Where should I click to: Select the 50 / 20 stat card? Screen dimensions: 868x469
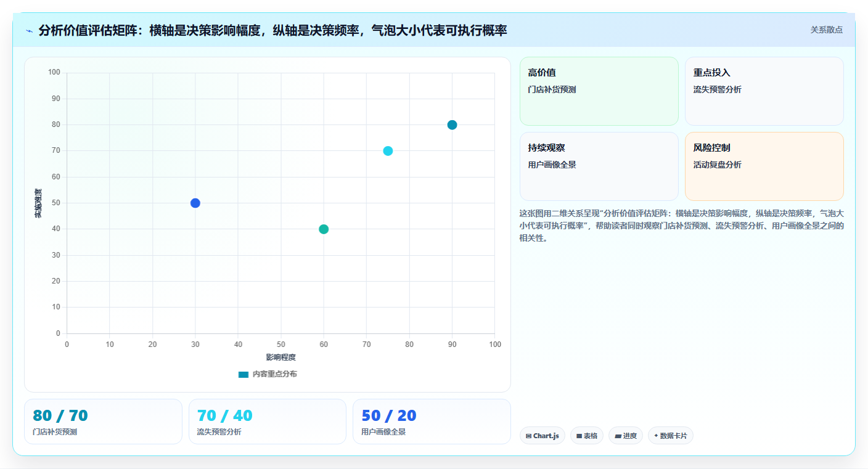pyautogui.click(x=432, y=422)
